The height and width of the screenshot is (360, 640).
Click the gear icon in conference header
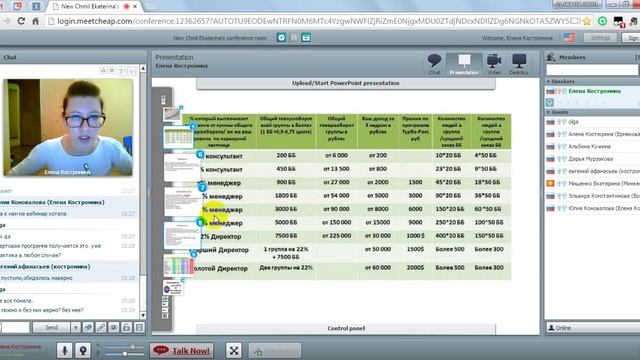point(281,38)
